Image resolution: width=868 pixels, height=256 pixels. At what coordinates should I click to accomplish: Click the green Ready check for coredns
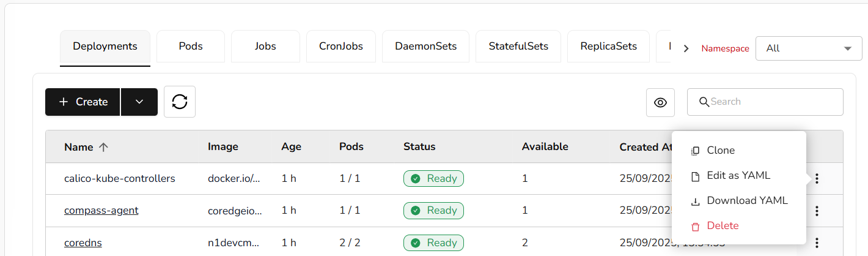click(x=416, y=243)
